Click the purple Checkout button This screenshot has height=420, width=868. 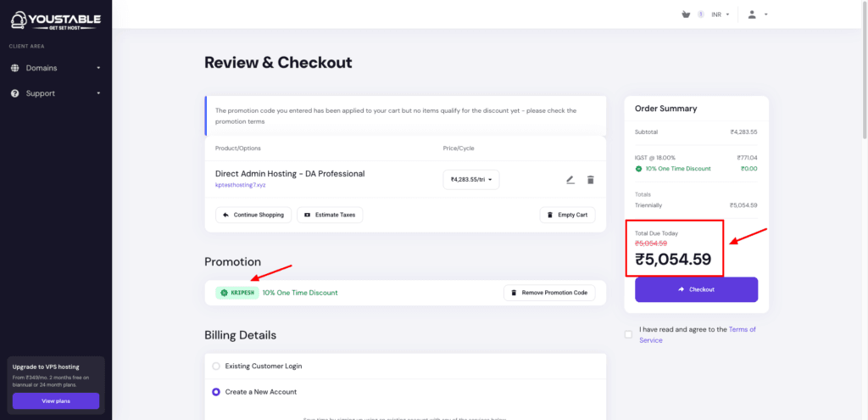(x=697, y=289)
